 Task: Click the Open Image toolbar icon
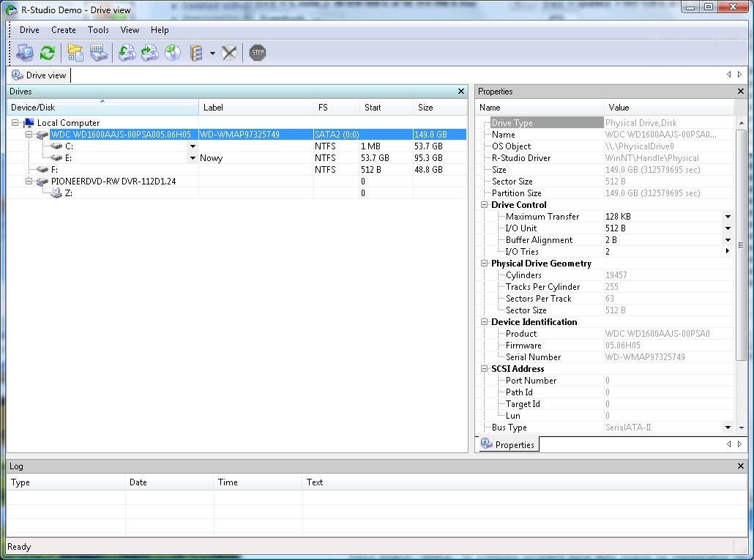pyautogui.click(x=127, y=53)
